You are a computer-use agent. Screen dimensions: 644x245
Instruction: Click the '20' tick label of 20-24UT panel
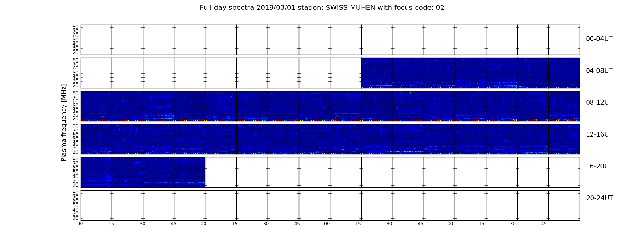coord(75,218)
